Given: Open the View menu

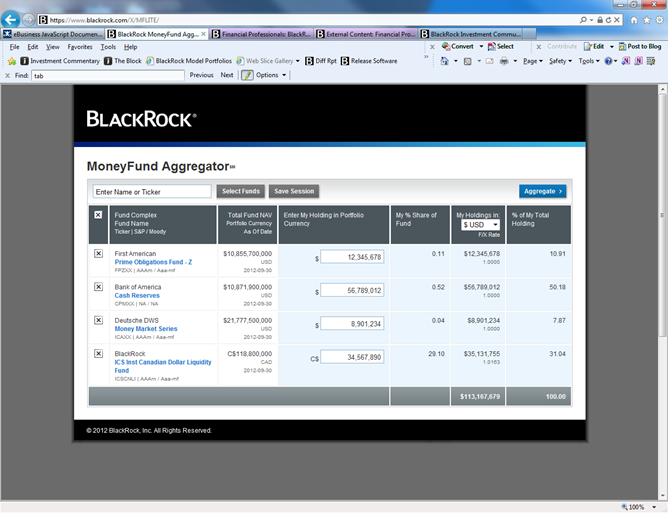Looking at the screenshot, I should [53, 47].
